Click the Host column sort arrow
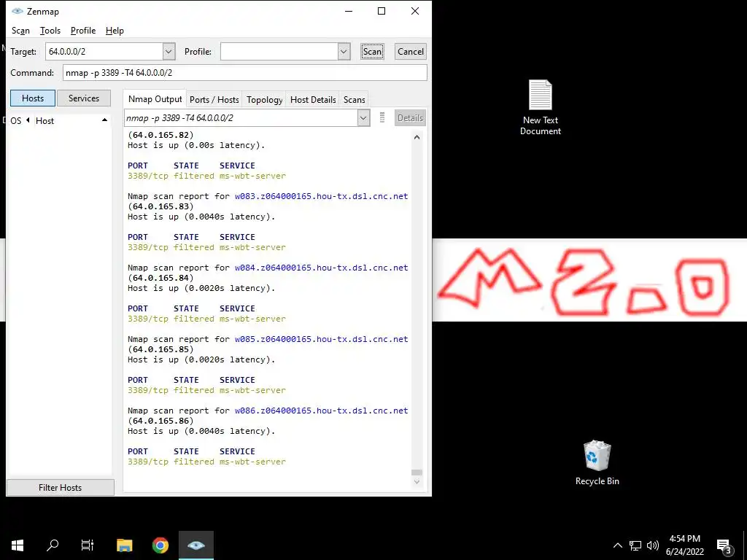The image size is (747, 560). click(x=104, y=120)
